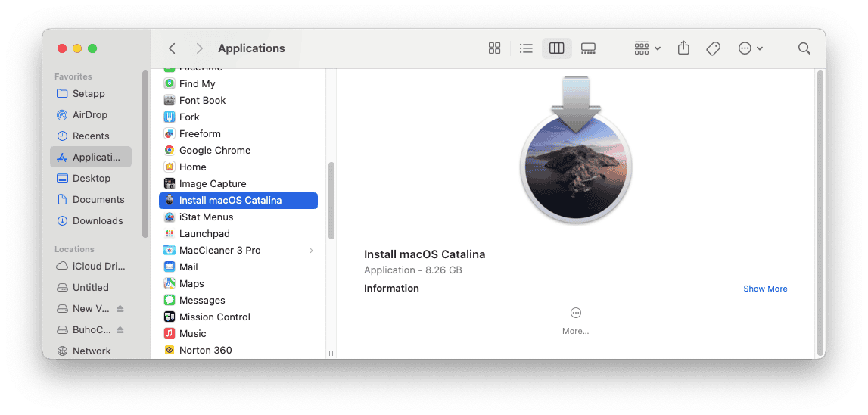Click the Share toolbar icon

pos(683,48)
